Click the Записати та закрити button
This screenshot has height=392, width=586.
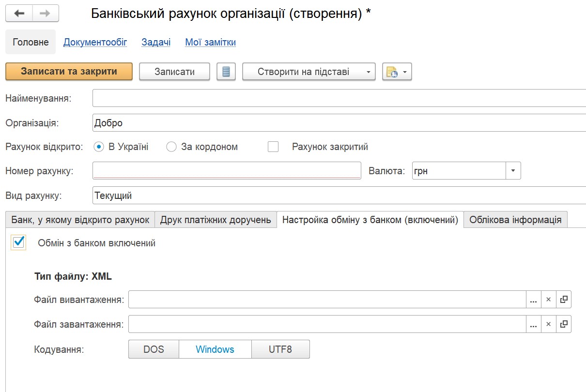(x=69, y=72)
